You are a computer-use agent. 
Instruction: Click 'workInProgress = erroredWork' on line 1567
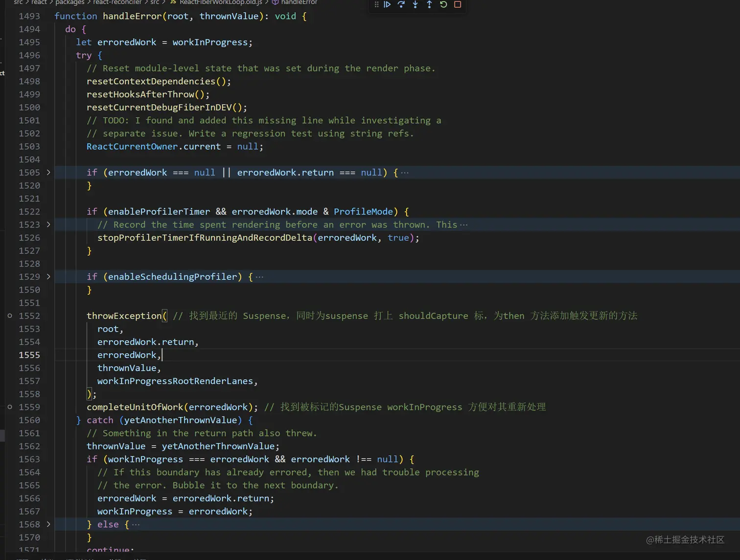point(175,512)
